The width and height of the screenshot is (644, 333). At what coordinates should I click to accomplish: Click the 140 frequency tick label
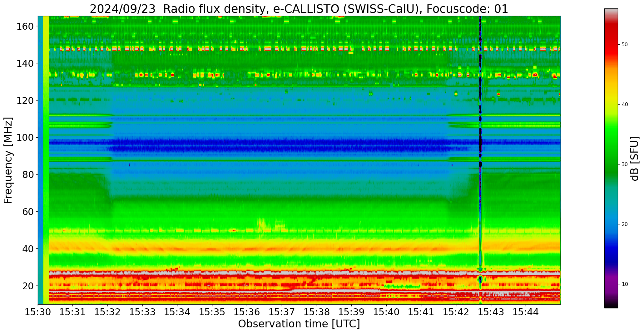(x=25, y=63)
